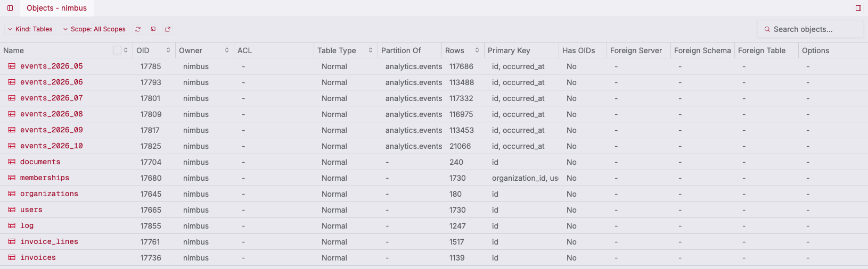Sort by Owner column arrows
868x269 pixels.
(227, 50)
